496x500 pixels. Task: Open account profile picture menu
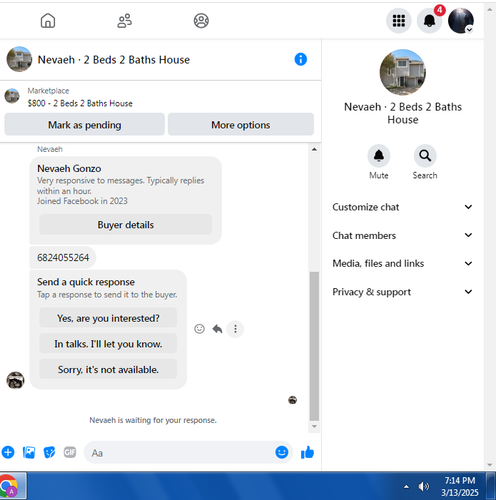(461, 21)
